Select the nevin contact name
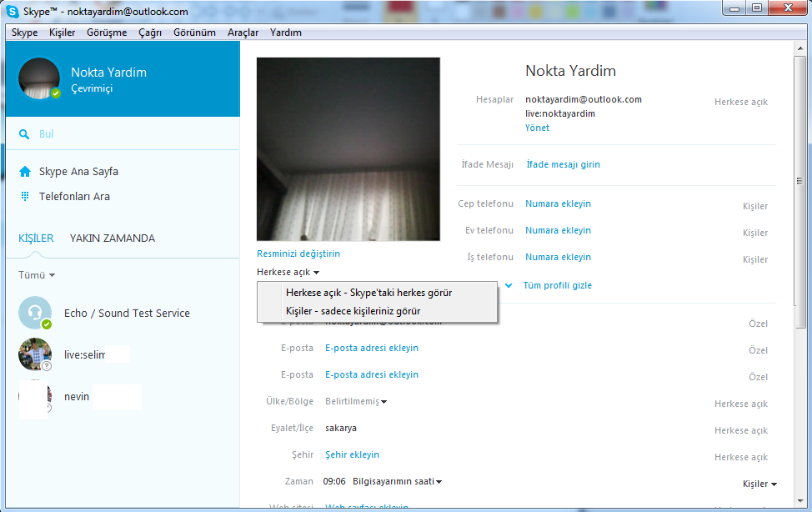The width and height of the screenshot is (812, 512). click(77, 397)
